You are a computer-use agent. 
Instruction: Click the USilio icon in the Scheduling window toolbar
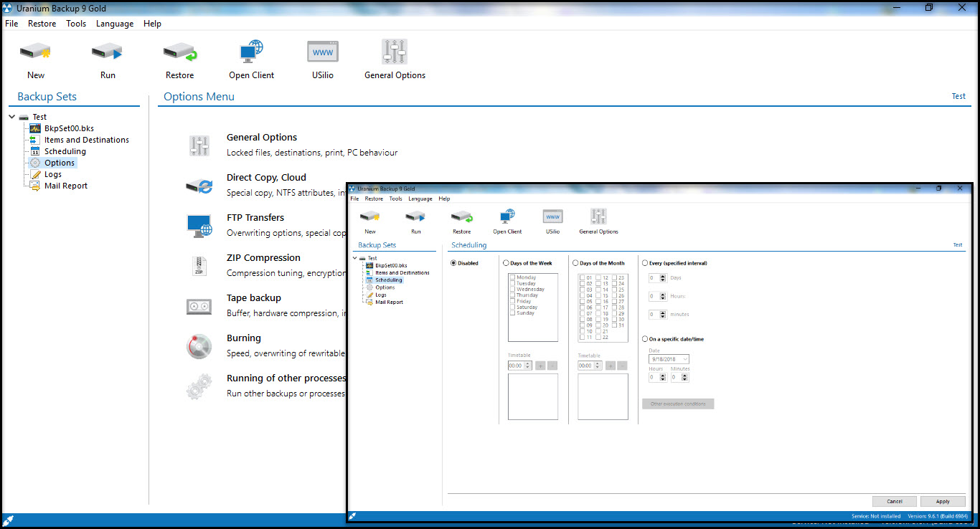552,216
